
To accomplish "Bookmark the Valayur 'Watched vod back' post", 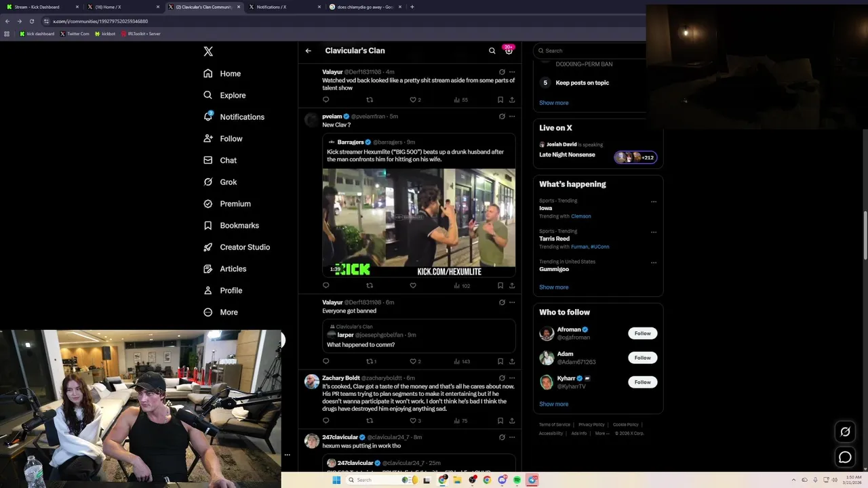I will (500, 100).
